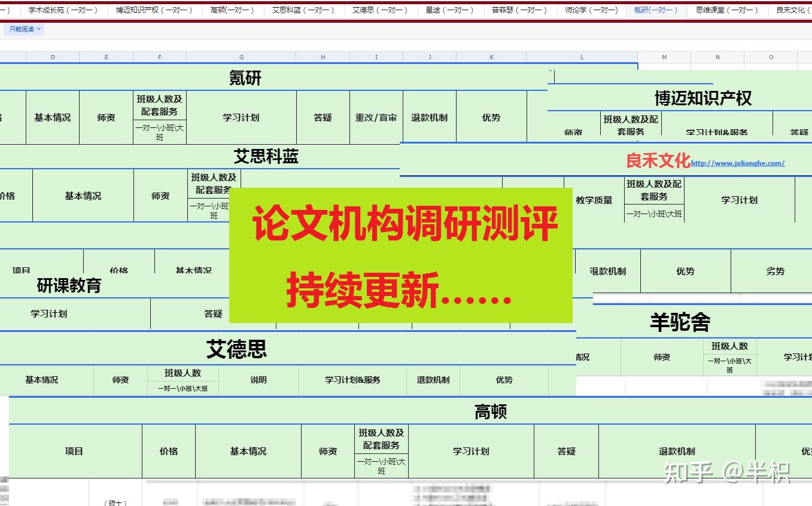Select 师资 cell in the 高顿 table
Image resolution: width=812 pixels, height=506 pixels.
tap(328, 451)
